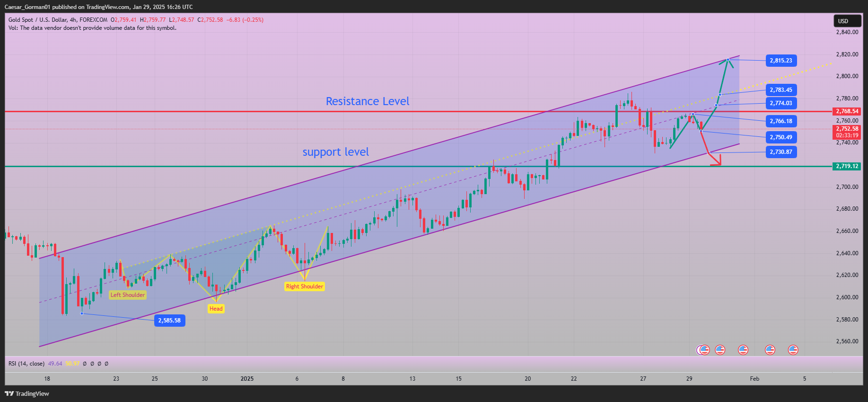Click the 2,840.00 price scale value

tap(847, 32)
